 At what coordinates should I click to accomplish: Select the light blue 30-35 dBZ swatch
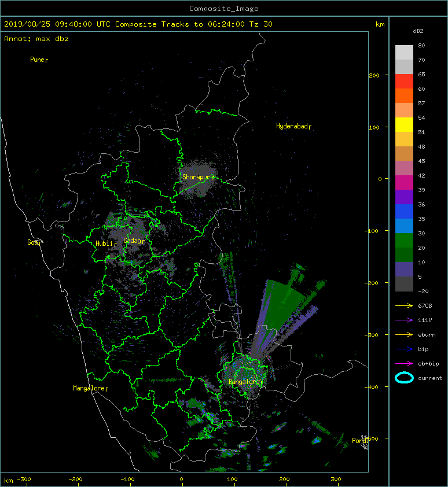pos(404,226)
